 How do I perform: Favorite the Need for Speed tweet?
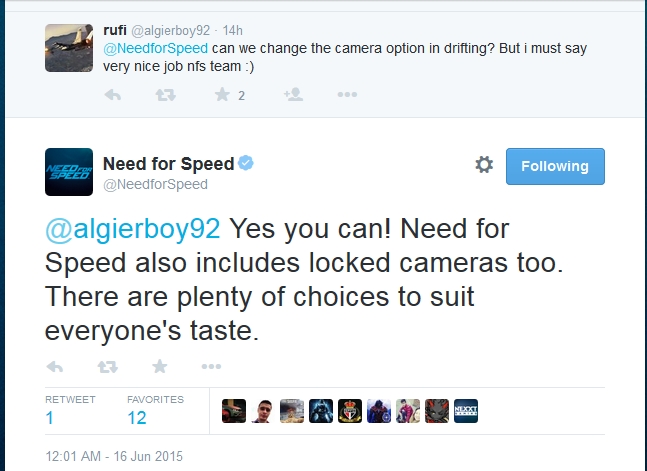160,366
